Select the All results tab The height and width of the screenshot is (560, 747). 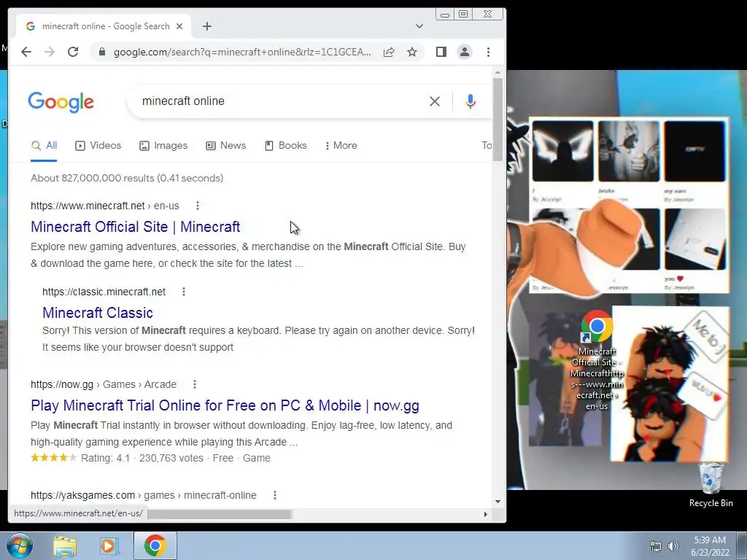pos(44,146)
